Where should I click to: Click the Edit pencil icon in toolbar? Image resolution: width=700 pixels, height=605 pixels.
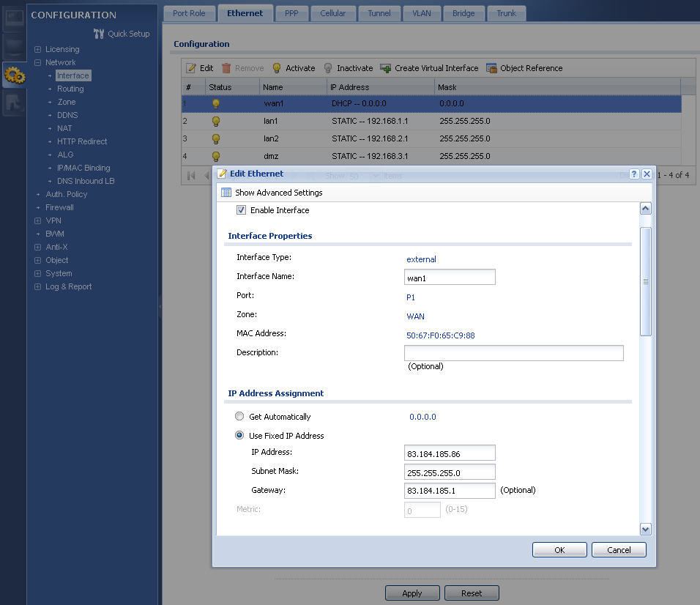coord(191,68)
